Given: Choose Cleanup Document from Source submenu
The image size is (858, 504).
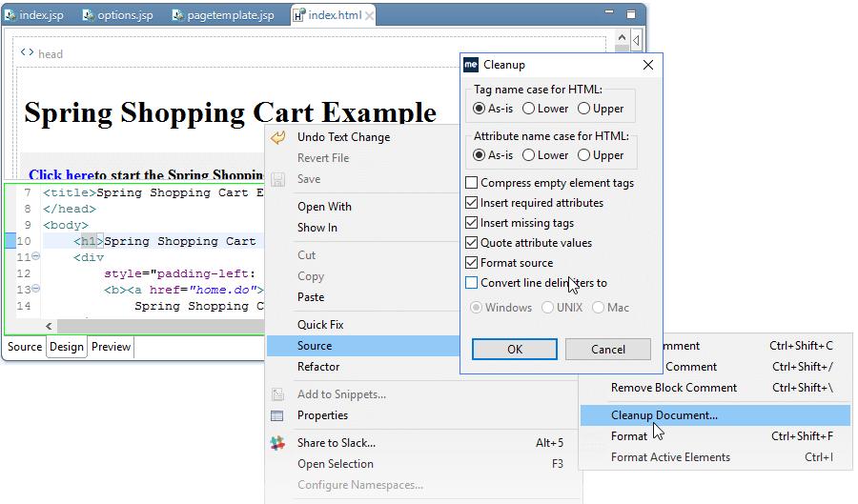Looking at the screenshot, I should [x=715, y=415].
